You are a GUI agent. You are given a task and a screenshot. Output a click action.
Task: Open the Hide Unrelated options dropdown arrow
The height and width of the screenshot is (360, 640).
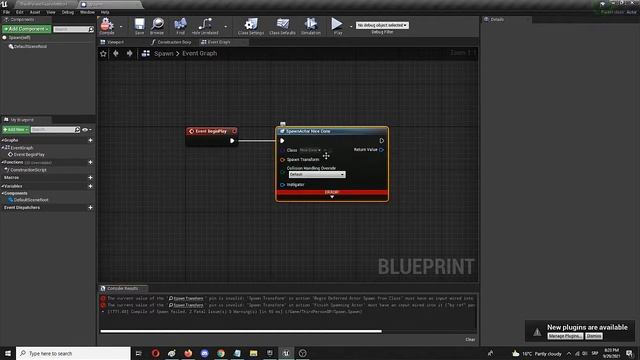pos(225,27)
